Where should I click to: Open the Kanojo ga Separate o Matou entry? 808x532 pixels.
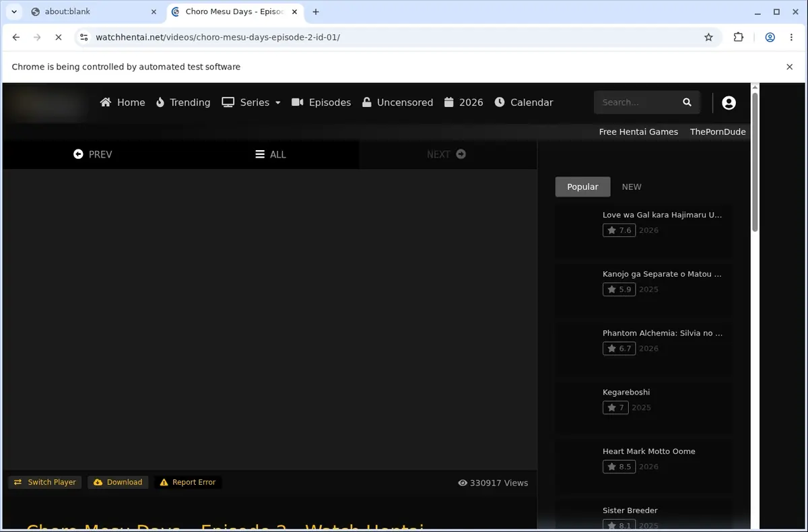tap(662, 274)
